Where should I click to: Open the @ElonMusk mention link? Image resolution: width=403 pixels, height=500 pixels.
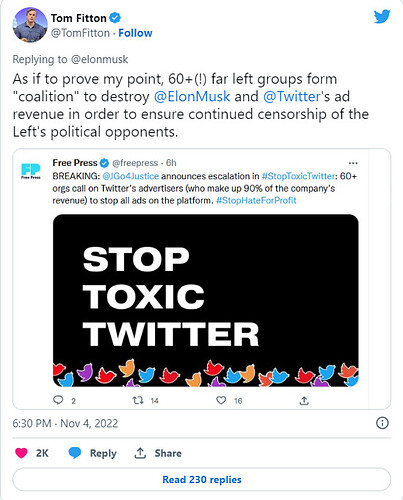click(x=192, y=97)
